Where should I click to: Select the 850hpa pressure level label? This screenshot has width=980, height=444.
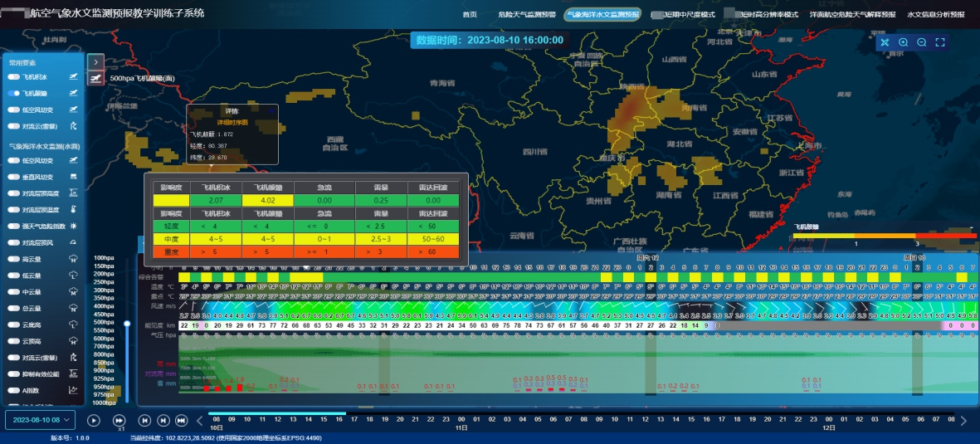[103, 363]
